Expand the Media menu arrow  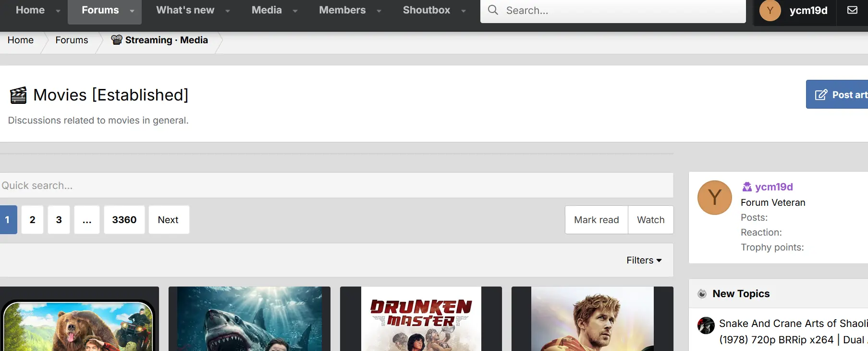(x=295, y=11)
